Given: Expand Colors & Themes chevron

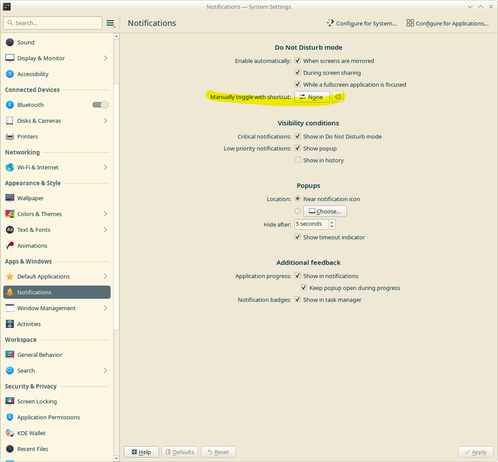Looking at the screenshot, I should 105,214.
